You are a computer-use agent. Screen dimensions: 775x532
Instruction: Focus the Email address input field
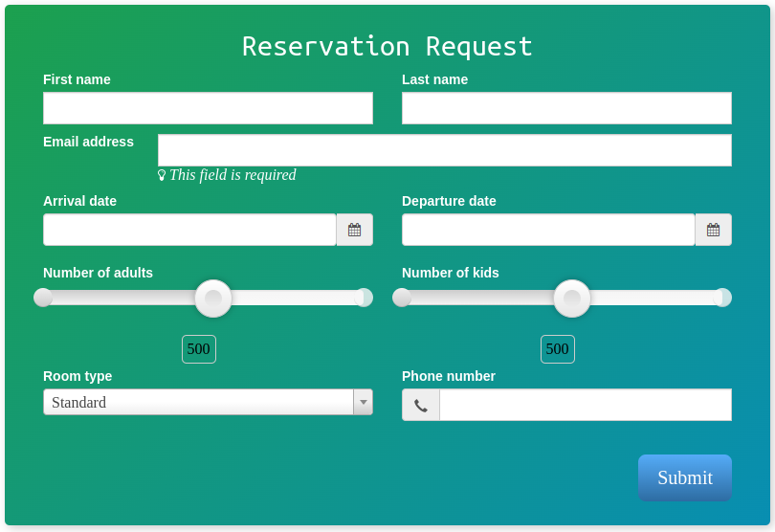pyautogui.click(x=445, y=150)
